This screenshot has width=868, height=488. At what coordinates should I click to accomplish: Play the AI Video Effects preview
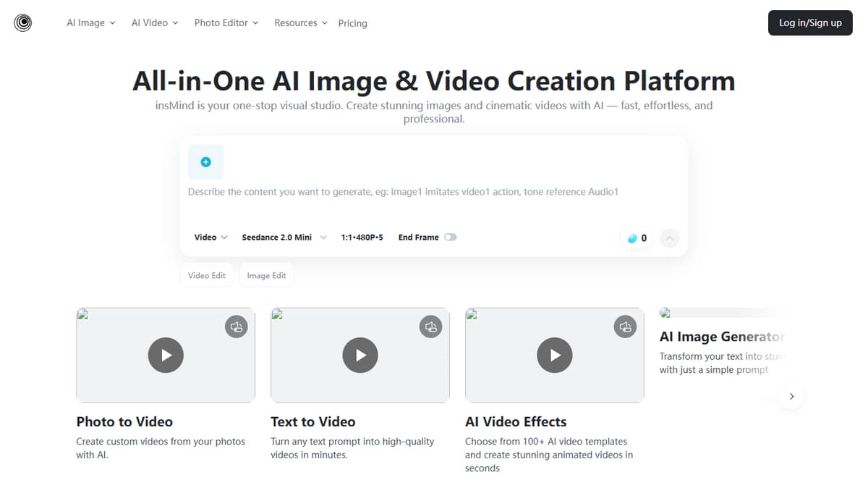click(x=555, y=356)
